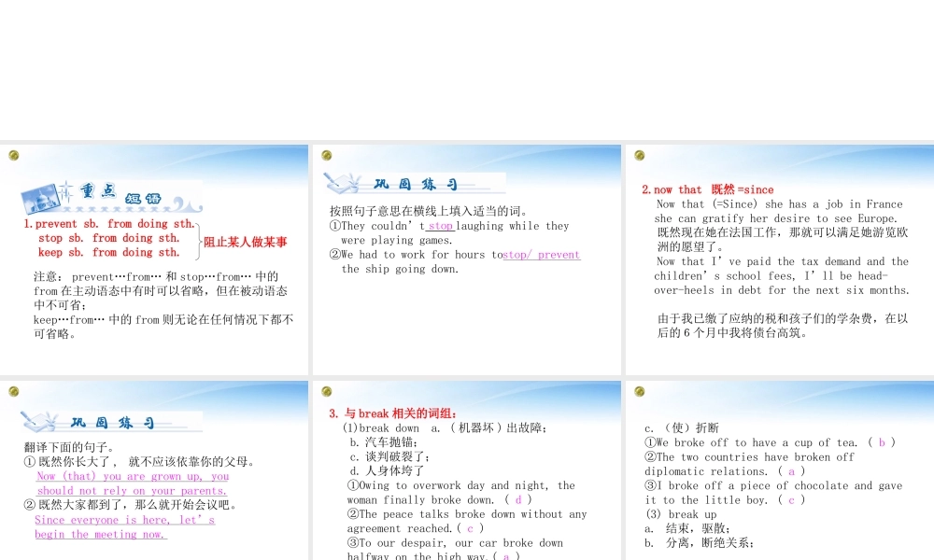Click the translation '由于我已缴了应纳的税和孩子们的学杂费'

(x=782, y=326)
